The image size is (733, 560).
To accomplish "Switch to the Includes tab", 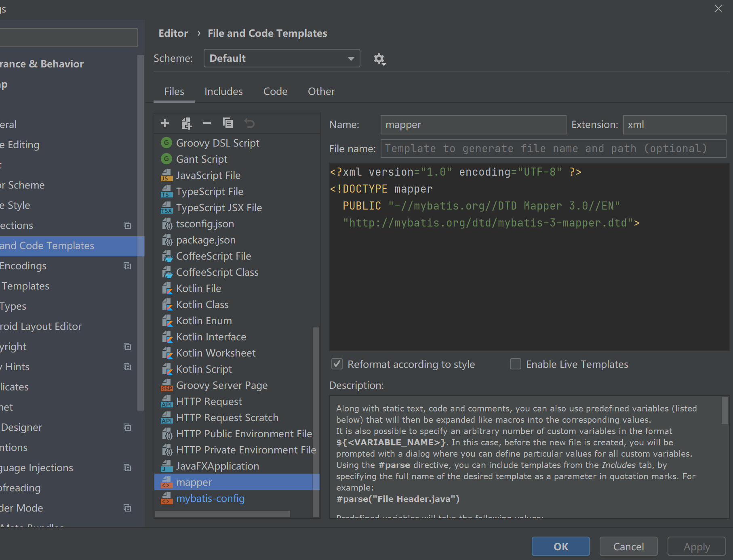I will 223,92.
